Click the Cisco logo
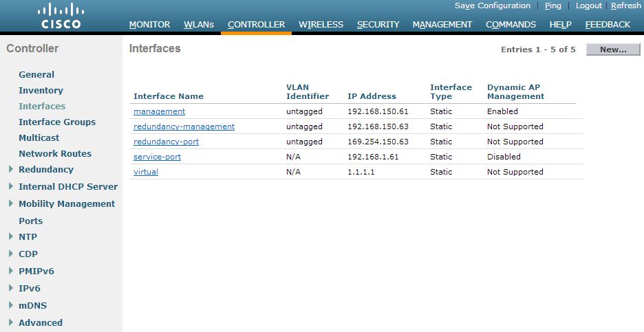Viewport: 644px width, 332px height. click(61, 16)
